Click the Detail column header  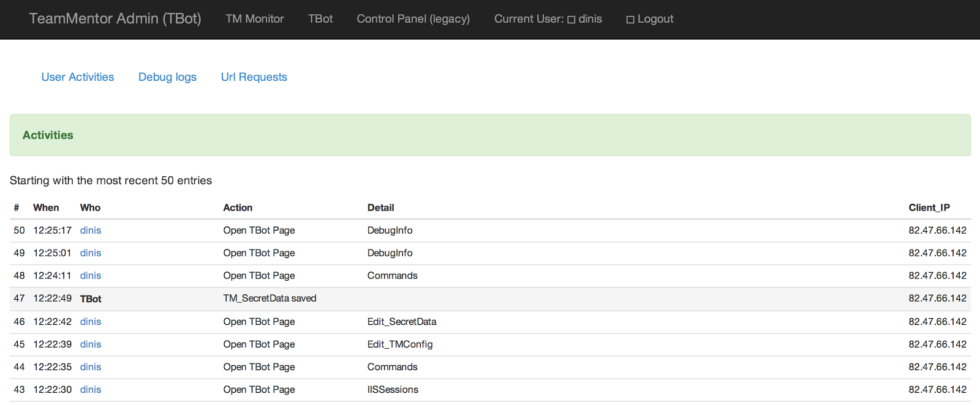[x=380, y=208]
